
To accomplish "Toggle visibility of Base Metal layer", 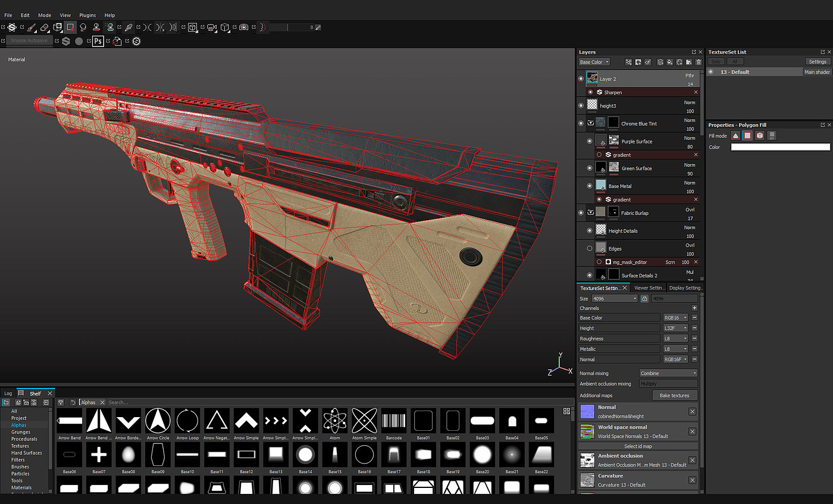I will coord(590,186).
